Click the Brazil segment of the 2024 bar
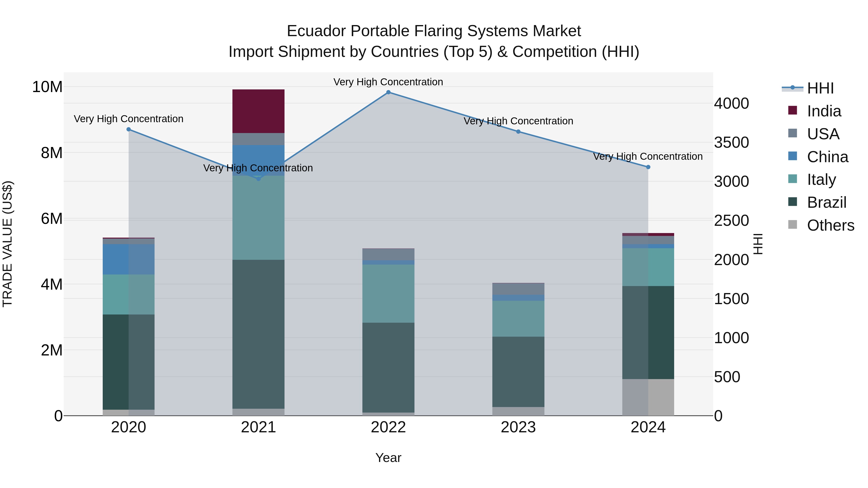868x488 pixels. click(x=648, y=333)
